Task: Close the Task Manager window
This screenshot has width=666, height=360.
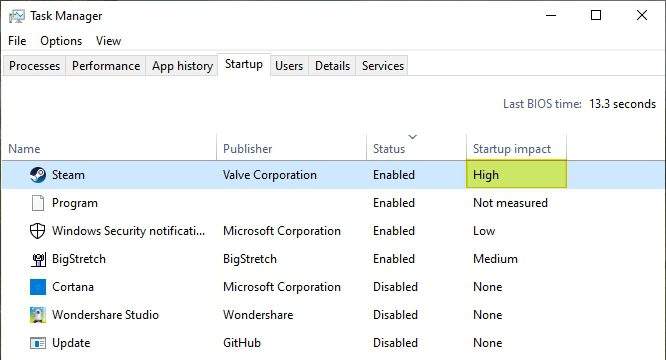Action: coord(642,15)
